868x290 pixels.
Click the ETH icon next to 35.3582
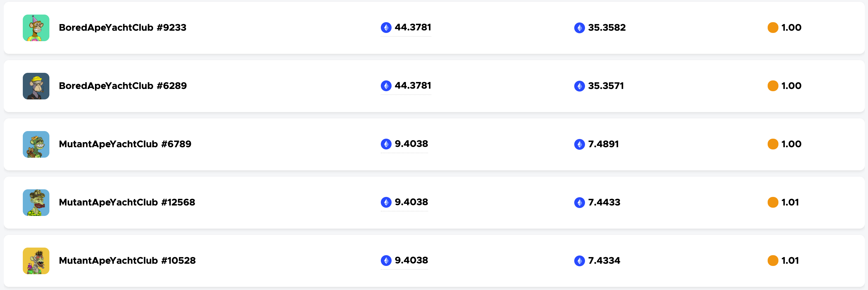(579, 28)
